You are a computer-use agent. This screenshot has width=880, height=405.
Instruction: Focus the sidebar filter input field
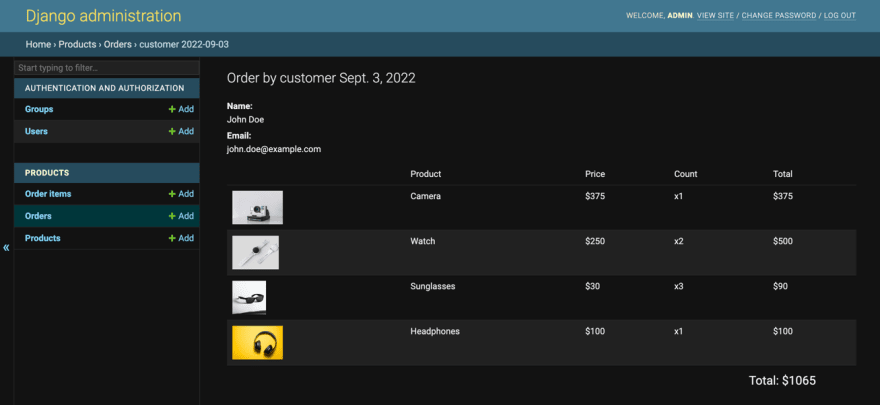(107, 68)
